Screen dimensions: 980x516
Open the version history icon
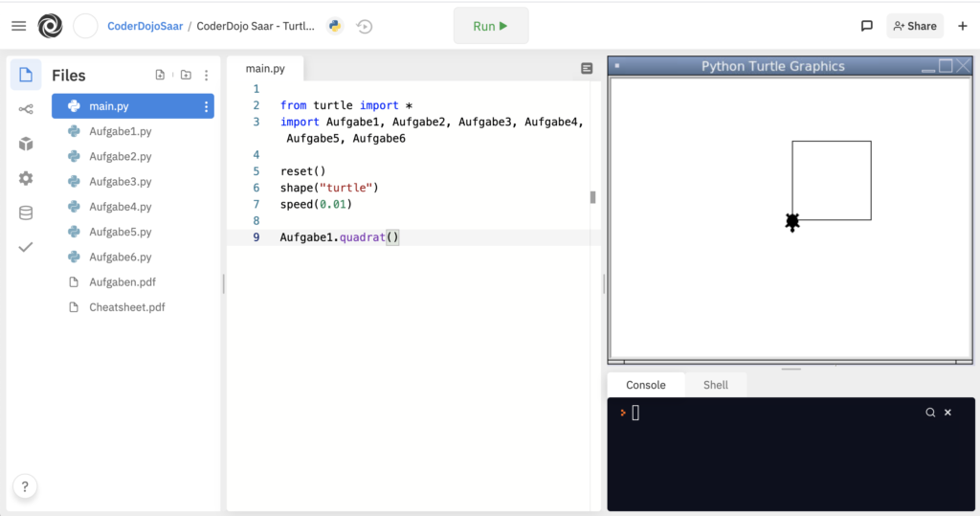click(365, 26)
